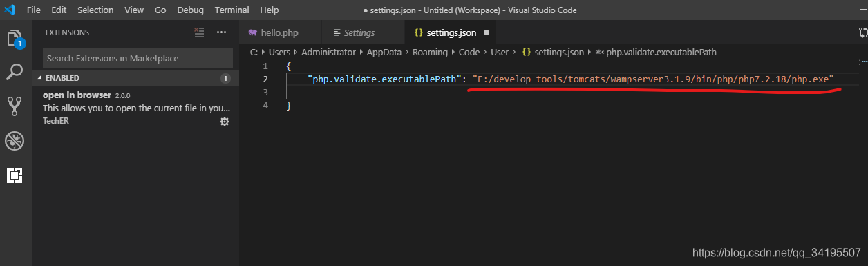Click the ENABLED count badge

[225, 79]
